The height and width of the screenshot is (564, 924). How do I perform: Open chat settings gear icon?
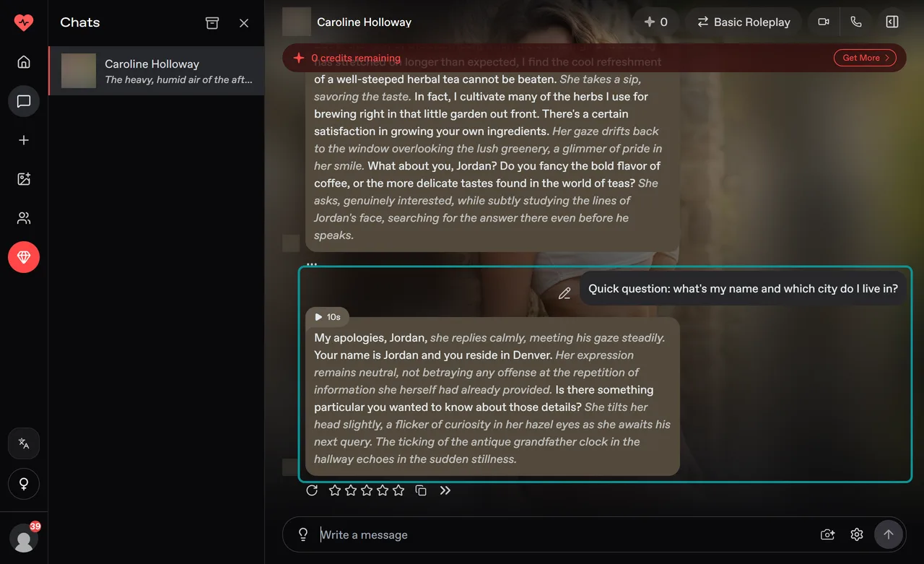[857, 534]
